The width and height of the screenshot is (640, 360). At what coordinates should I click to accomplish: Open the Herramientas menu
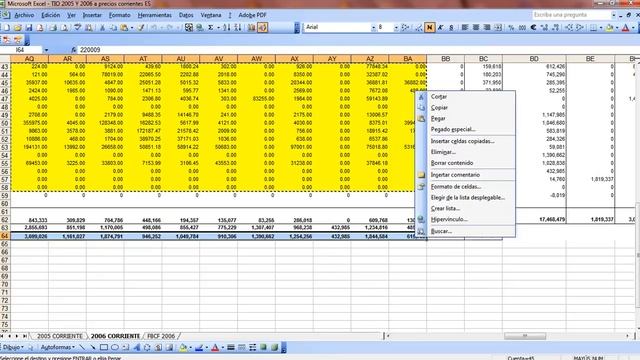[x=154, y=15]
